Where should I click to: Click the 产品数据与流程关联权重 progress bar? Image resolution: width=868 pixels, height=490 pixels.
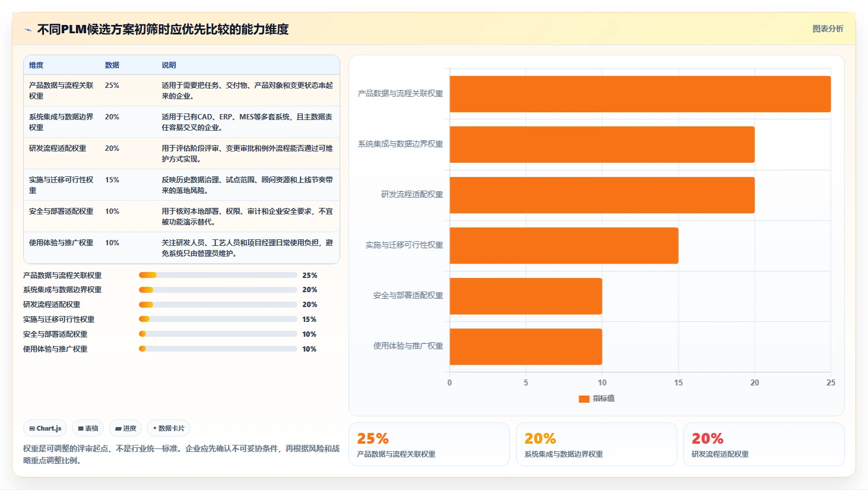(218, 275)
